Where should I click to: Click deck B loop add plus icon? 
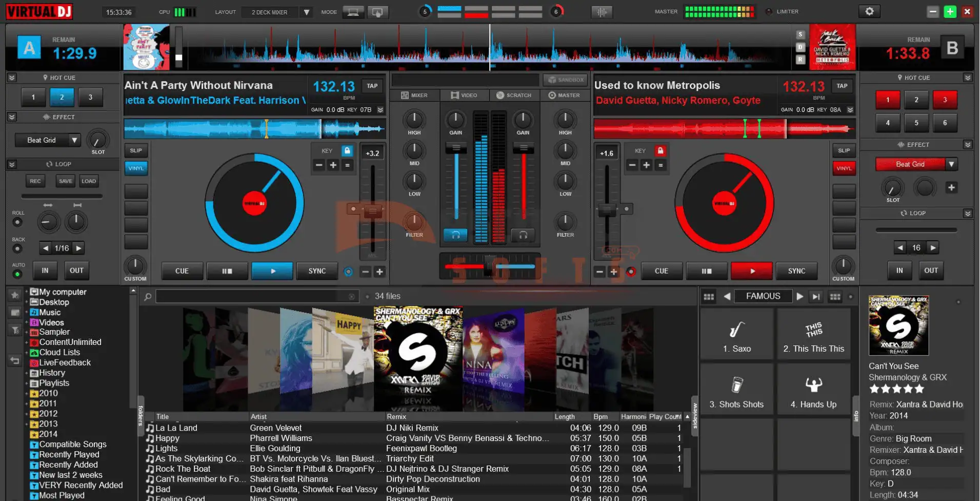951,187
